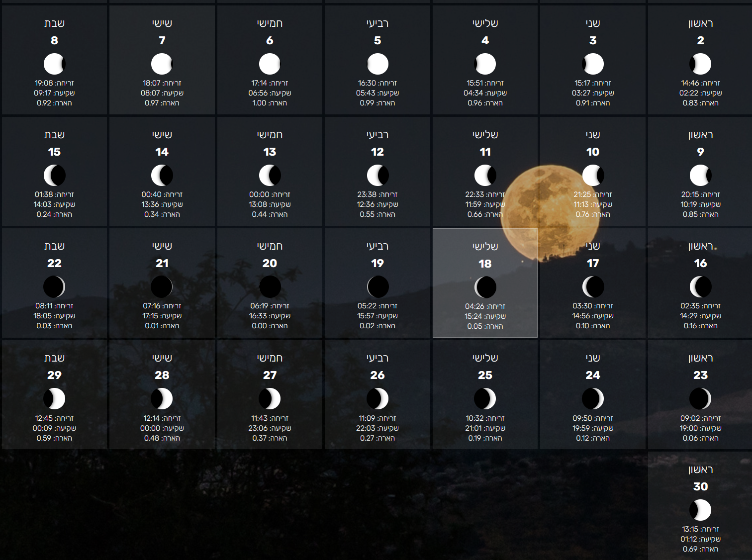Click the moonset time 15:24 on day 18

(x=473, y=316)
